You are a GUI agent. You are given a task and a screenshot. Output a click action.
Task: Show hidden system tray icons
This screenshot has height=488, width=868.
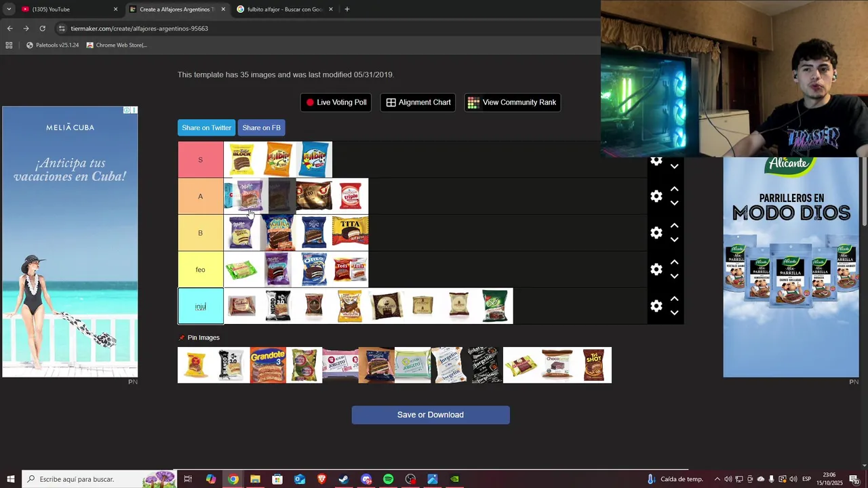tap(717, 479)
